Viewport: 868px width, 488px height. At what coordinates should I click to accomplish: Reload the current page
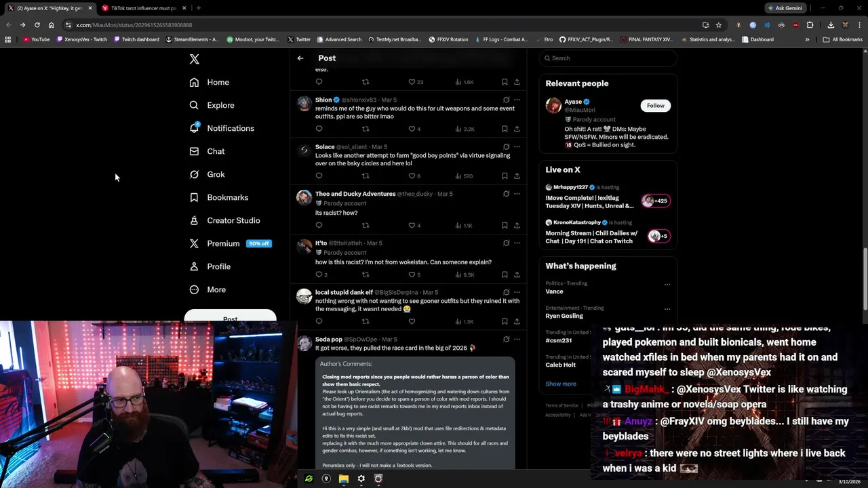pyautogui.click(x=37, y=25)
